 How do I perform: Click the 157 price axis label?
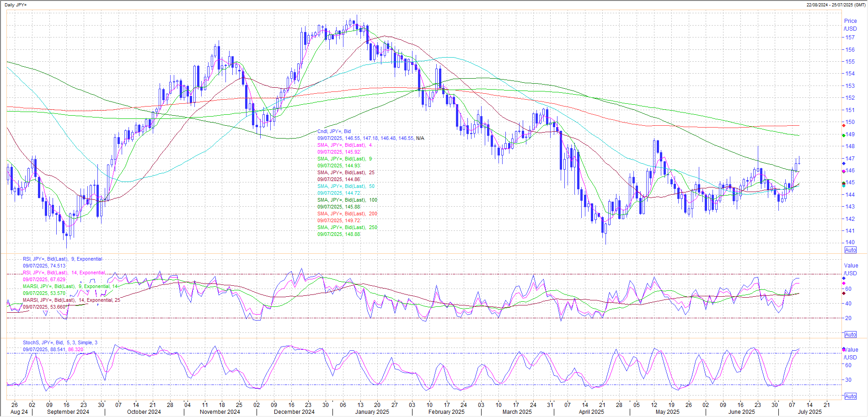[850, 37]
